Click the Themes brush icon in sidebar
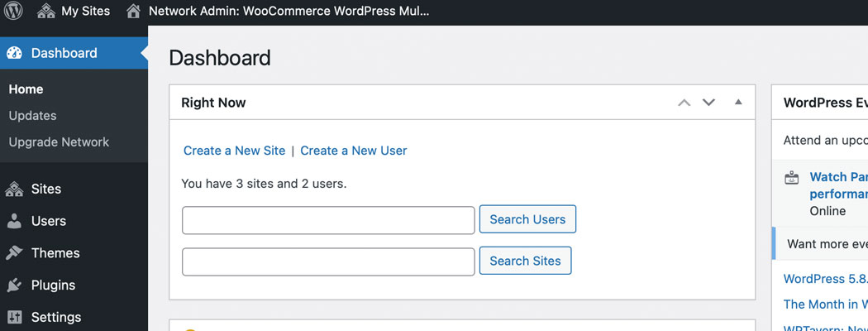The width and height of the screenshot is (868, 331). click(14, 253)
